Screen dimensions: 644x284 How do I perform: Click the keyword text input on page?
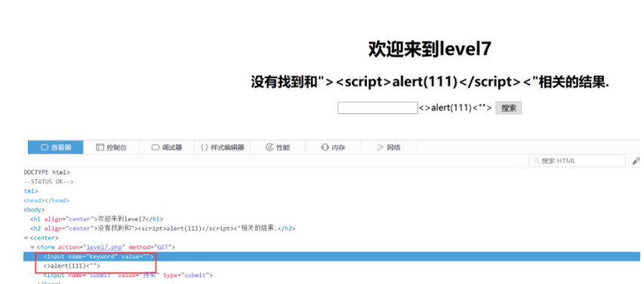[x=377, y=108]
